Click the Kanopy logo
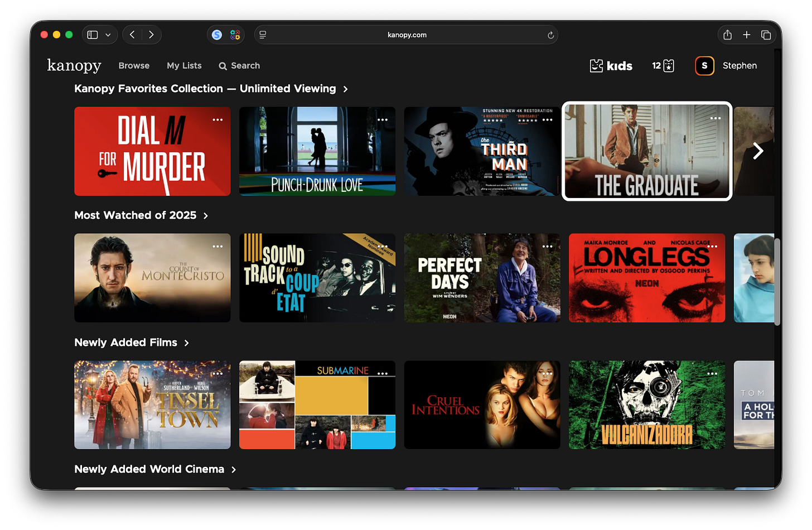This screenshot has height=530, width=812. pyautogui.click(x=74, y=65)
